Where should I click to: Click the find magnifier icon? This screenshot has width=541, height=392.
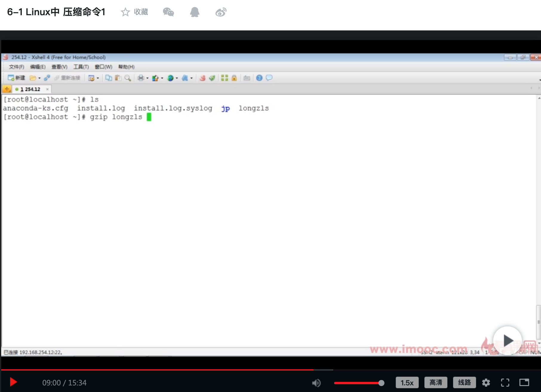(128, 78)
